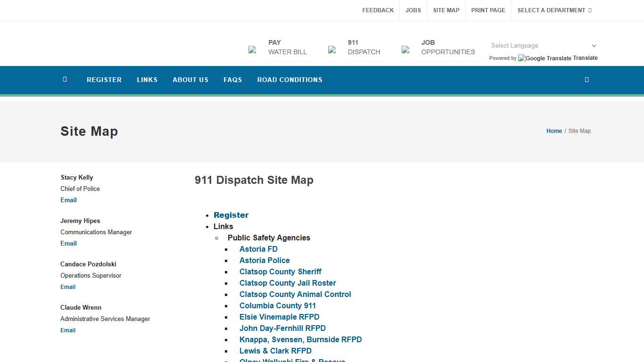
Task: Open search using the magnifier icon in navbar
Action: click(x=586, y=80)
